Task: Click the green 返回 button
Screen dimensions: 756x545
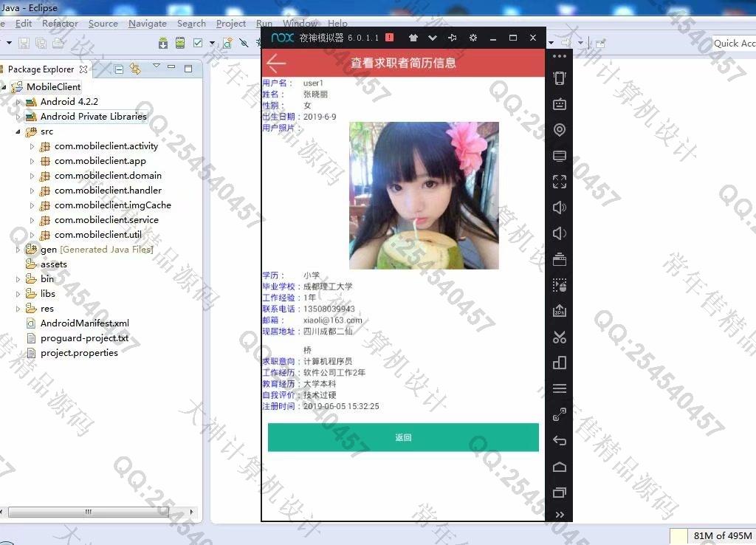Action: coord(403,437)
